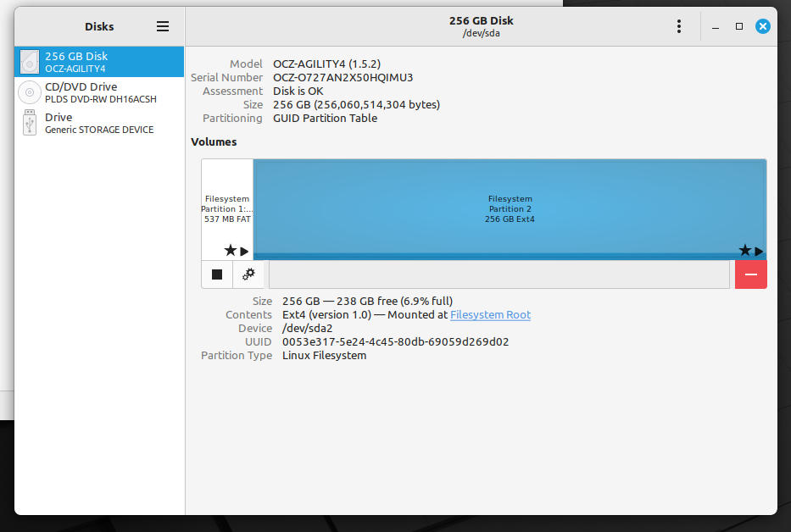
Task: Open additional partition options via the gears icon
Action: pos(248,274)
